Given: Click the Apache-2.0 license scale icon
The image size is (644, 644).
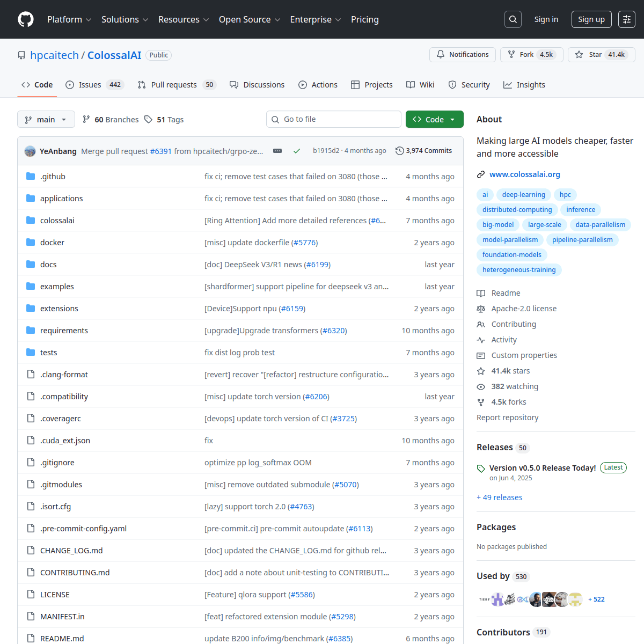Looking at the screenshot, I should pyautogui.click(x=481, y=309).
